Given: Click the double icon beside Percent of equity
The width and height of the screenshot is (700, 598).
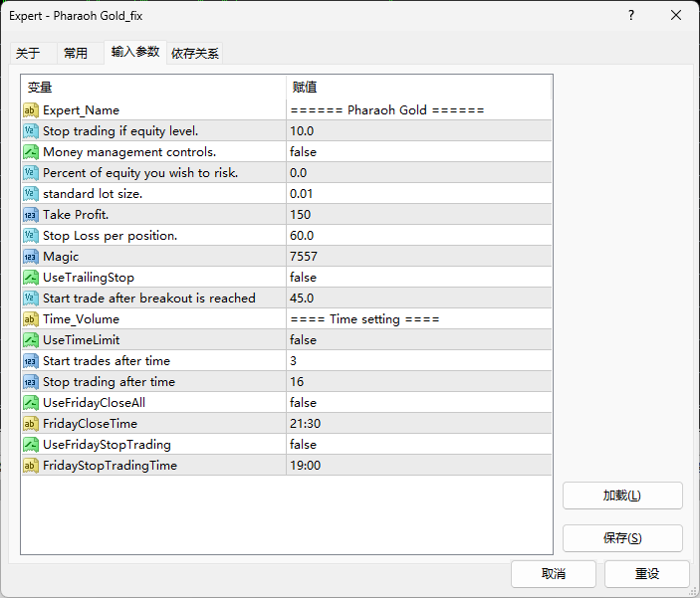Looking at the screenshot, I should tap(30, 173).
